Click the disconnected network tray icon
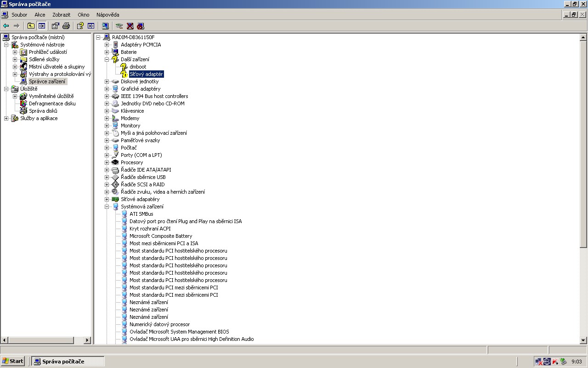Image resolution: width=588 pixels, height=368 pixels. [x=538, y=362]
